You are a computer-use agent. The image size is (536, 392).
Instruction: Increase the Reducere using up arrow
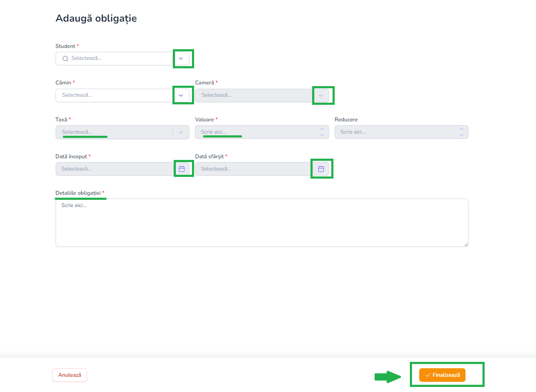461,129
